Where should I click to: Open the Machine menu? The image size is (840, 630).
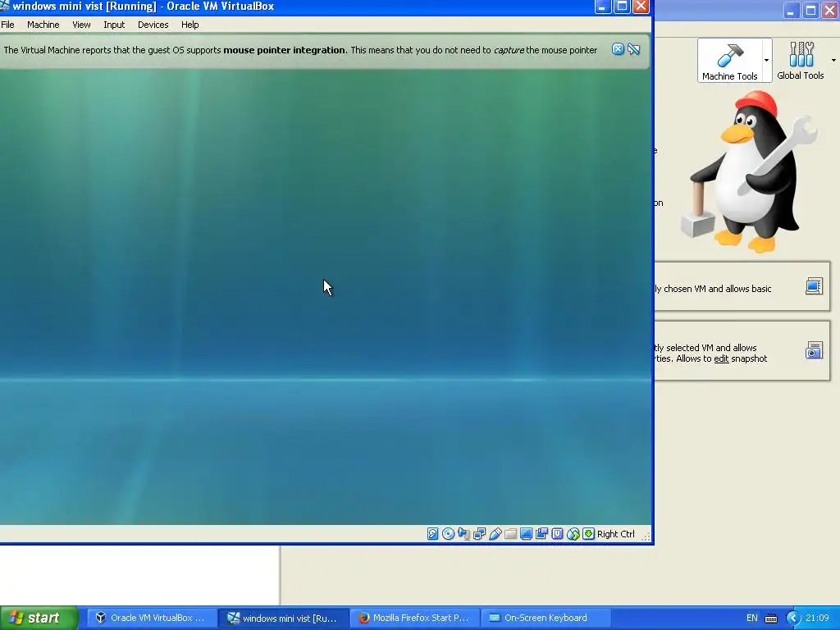[43, 25]
